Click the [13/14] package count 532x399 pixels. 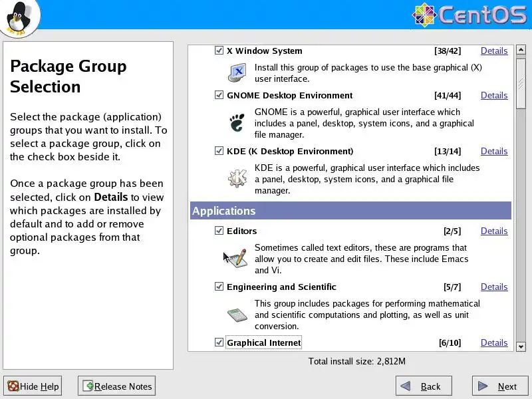point(448,151)
